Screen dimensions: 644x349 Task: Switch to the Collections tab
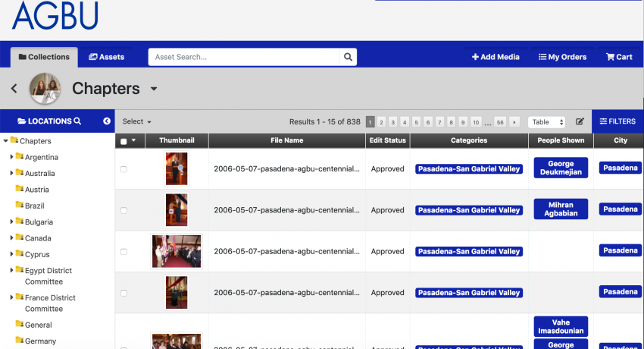tap(44, 57)
